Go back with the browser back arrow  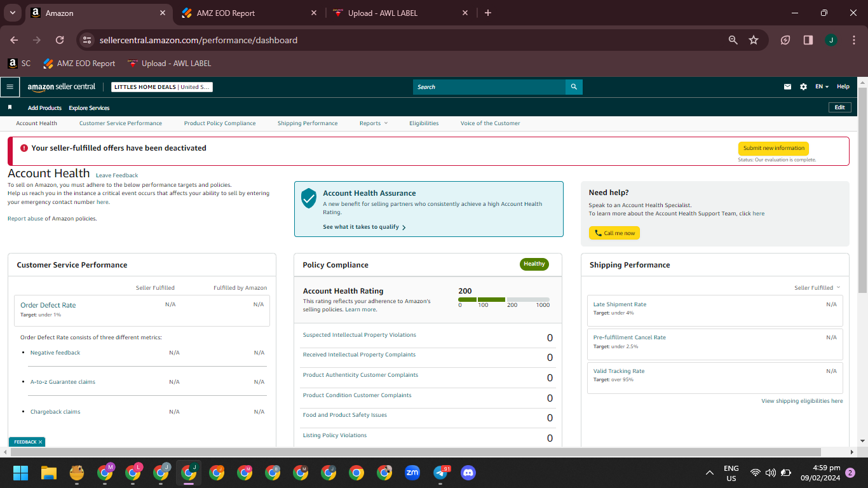tap(14, 40)
